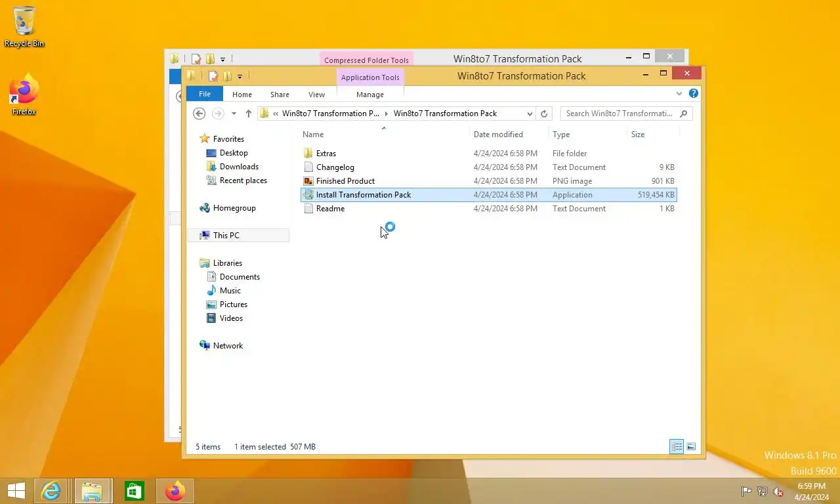840x504 pixels.
Task: Open the Manage ribbon tab
Action: click(x=370, y=94)
